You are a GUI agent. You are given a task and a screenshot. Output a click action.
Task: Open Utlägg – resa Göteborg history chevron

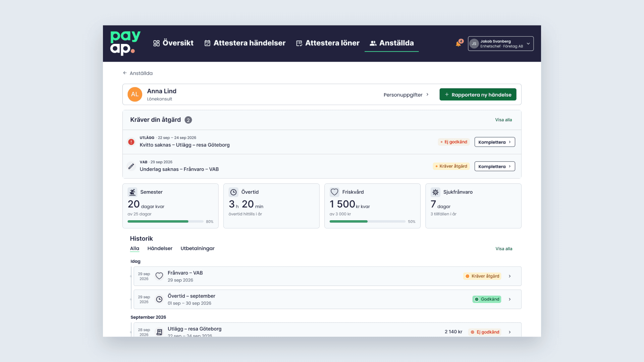509,332
